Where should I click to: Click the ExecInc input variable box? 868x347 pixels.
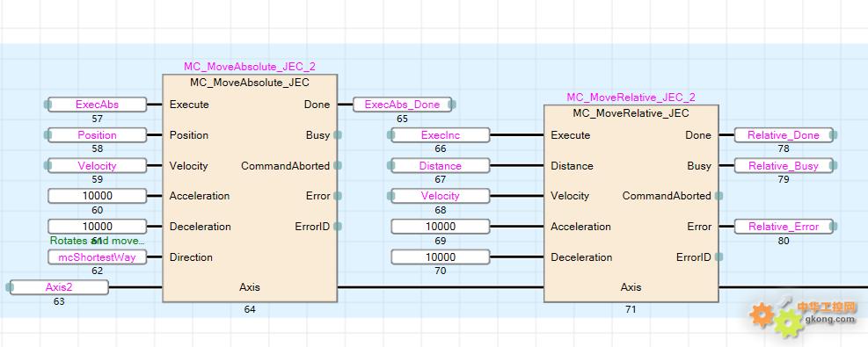click(x=441, y=134)
